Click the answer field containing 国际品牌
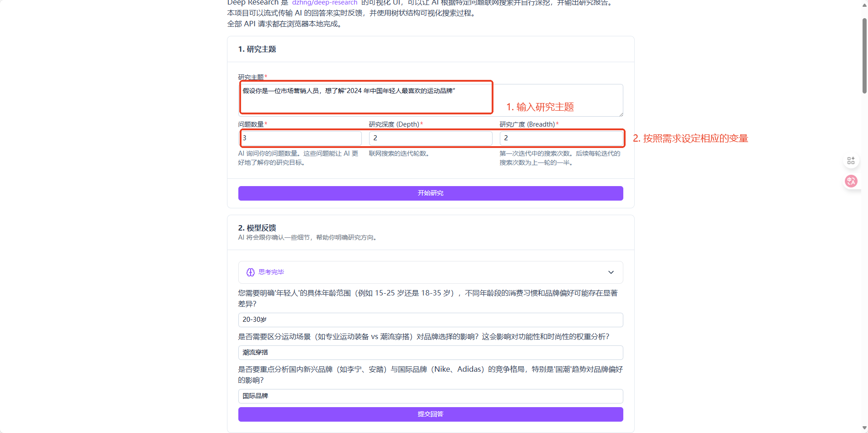Screen dimensions: 868x433 [x=430, y=396]
